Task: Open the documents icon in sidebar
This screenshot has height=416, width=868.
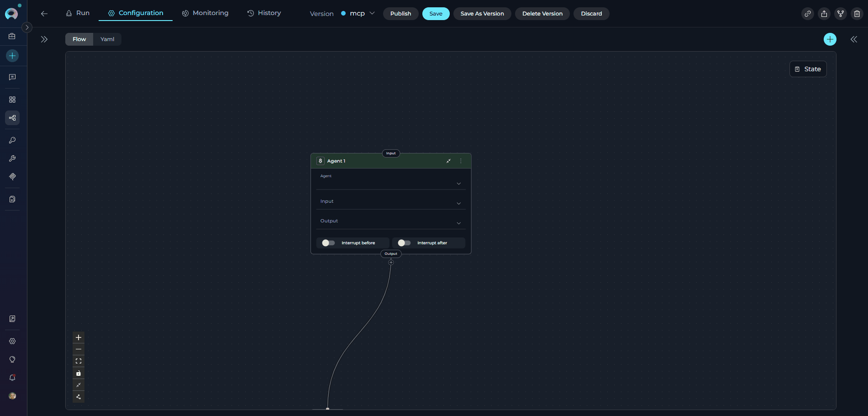Action: pyautogui.click(x=12, y=199)
